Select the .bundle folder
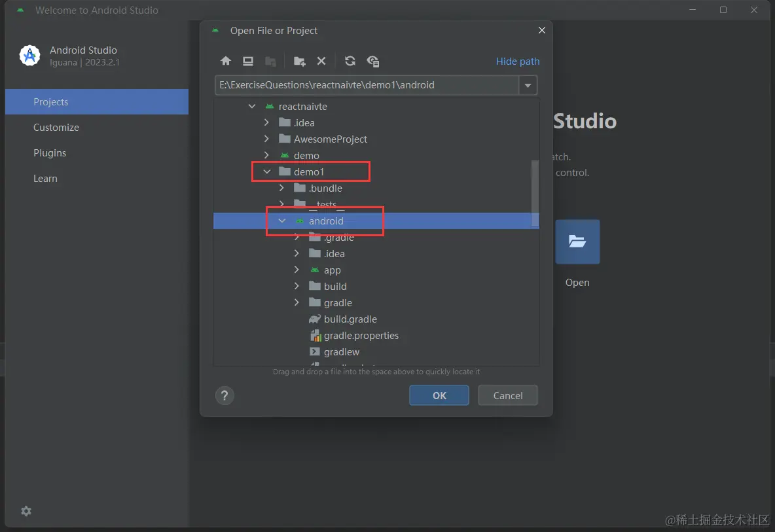The width and height of the screenshot is (775, 532). [x=376, y=188]
